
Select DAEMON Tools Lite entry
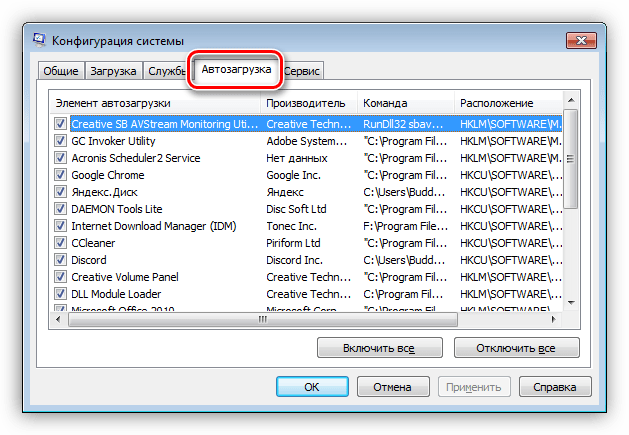tap(117, 209)
